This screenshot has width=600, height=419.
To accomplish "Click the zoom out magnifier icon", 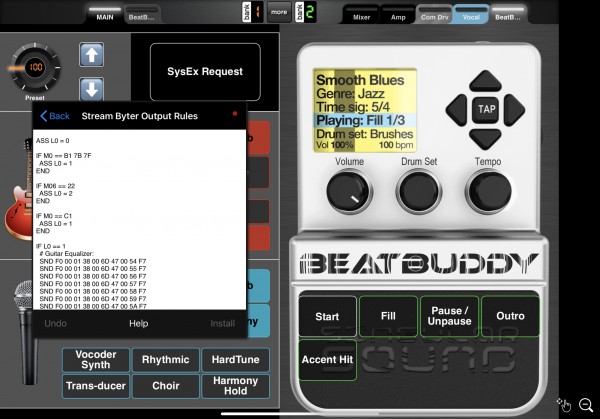I will [x=586, y=405].
